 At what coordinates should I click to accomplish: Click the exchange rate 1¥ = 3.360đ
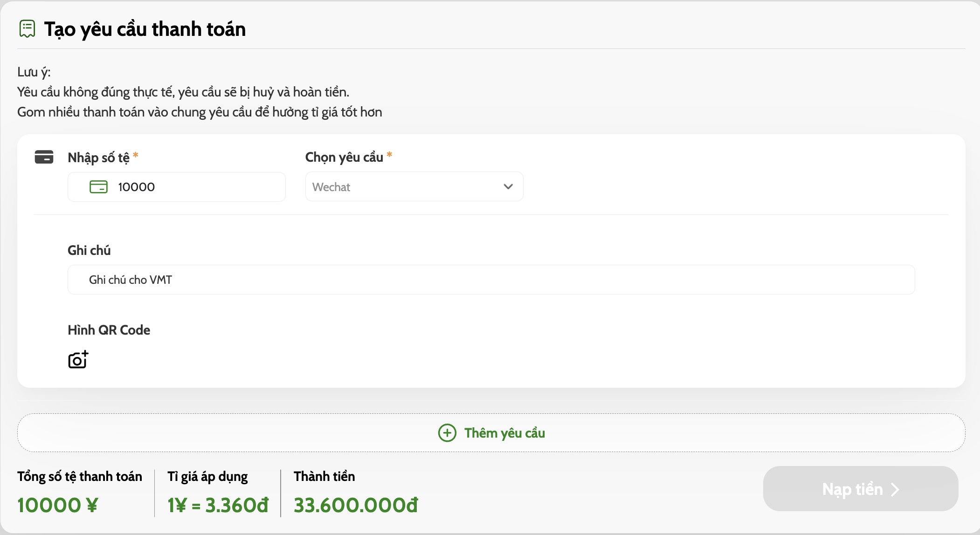218,505
